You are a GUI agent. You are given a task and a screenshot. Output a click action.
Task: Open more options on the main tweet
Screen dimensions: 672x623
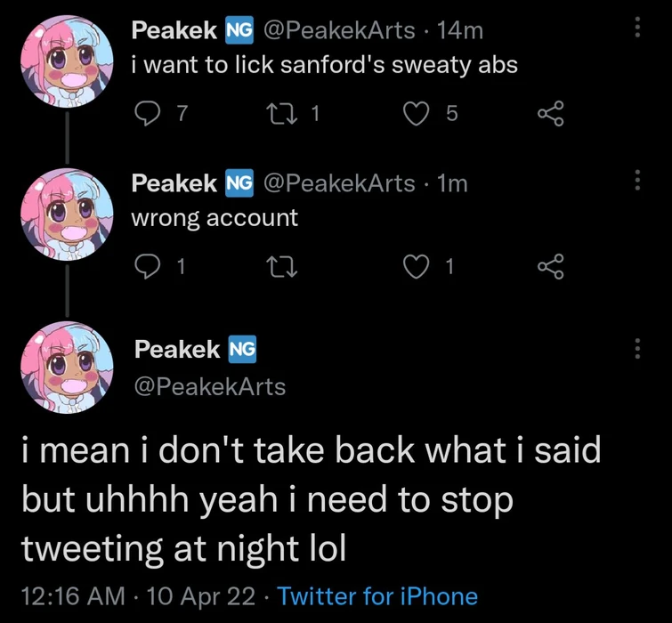pyautogui.click(x=637, y=350)
